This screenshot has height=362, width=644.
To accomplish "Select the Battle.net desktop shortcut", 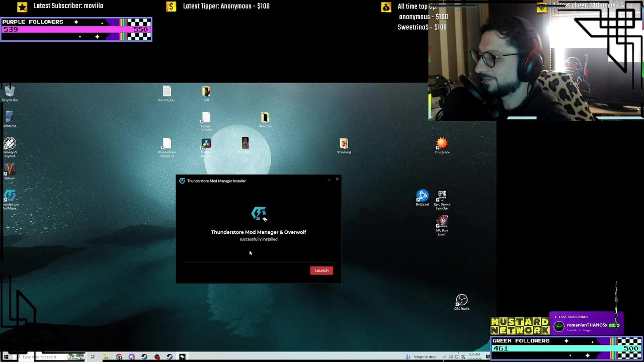I will [422, 198].
